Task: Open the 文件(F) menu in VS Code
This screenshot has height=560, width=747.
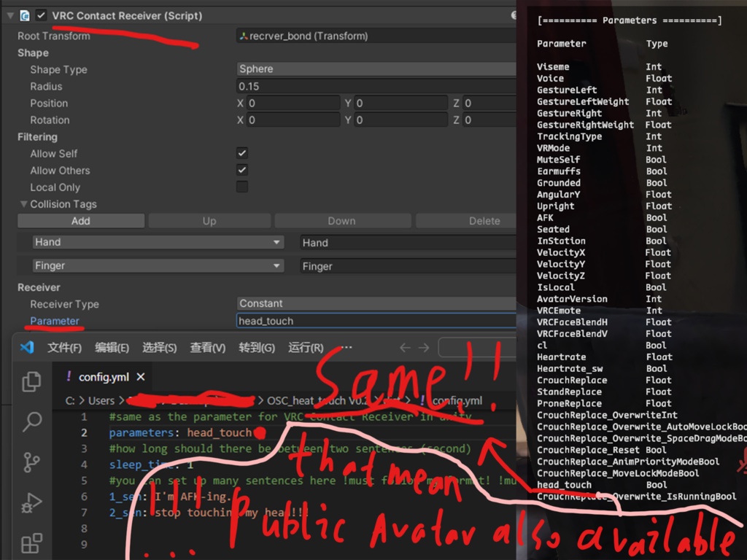Action: point(64,348)
